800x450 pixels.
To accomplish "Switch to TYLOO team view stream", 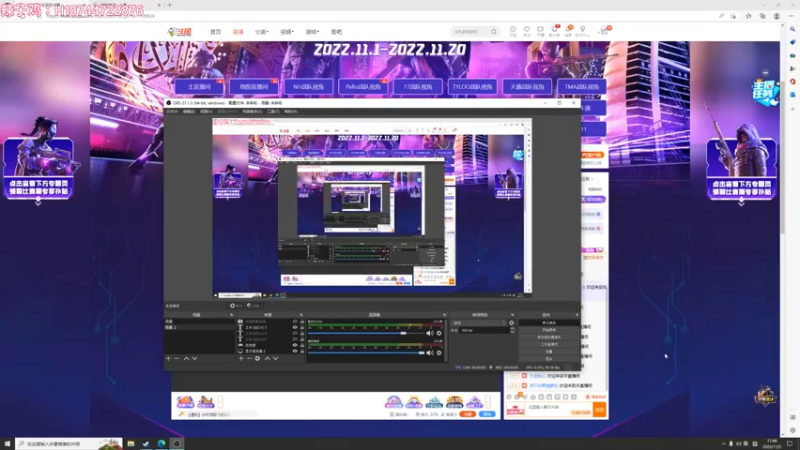I will coord(472,87).
